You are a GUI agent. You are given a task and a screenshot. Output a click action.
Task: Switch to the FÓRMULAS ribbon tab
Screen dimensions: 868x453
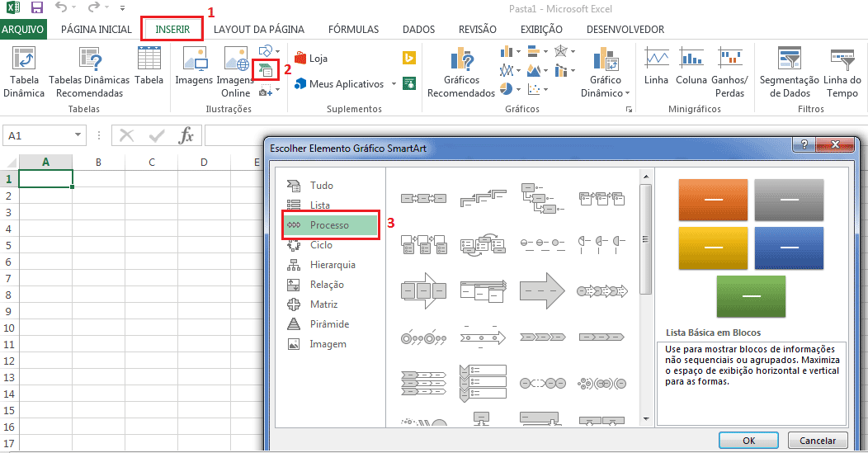[x=353, y=30]
